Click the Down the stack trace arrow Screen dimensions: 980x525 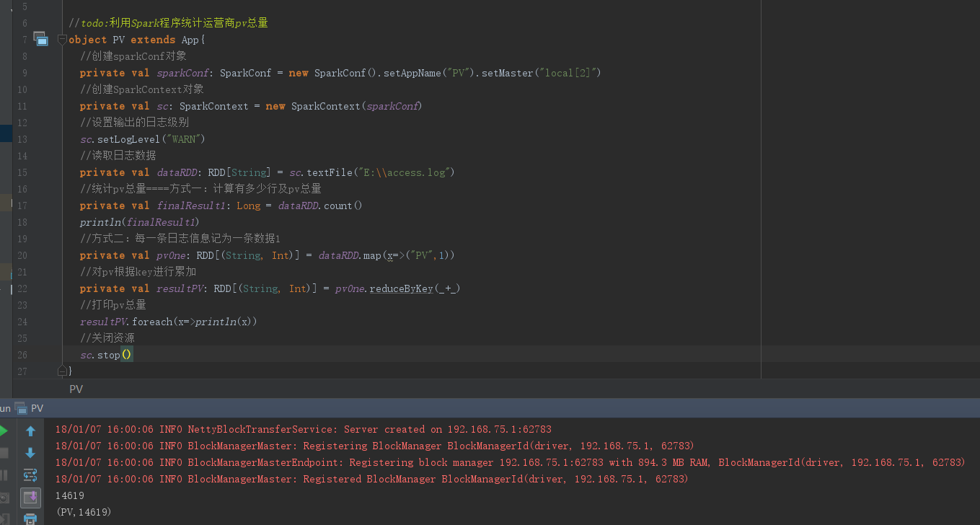(30, 453)
